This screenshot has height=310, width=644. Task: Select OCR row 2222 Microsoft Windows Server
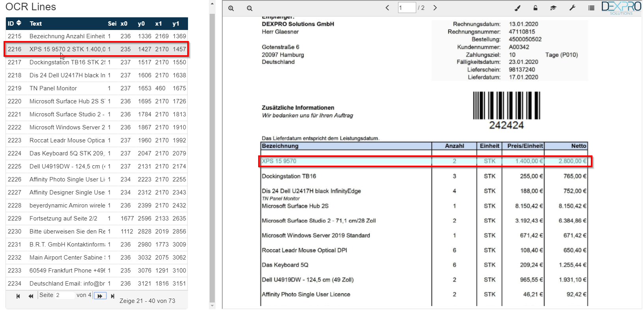97,127
